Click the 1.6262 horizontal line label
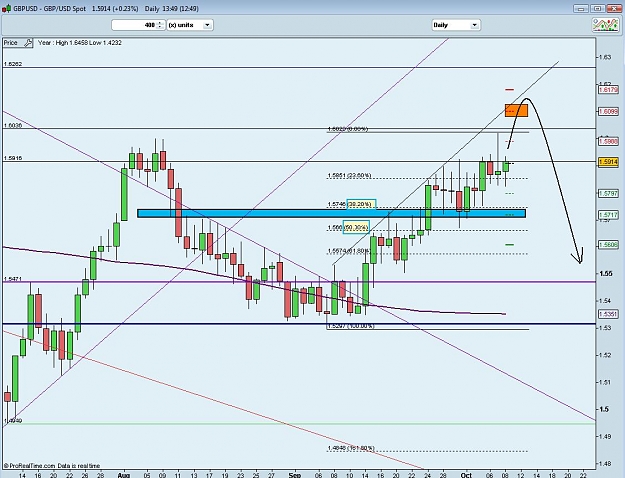 (x=13, y=64)
